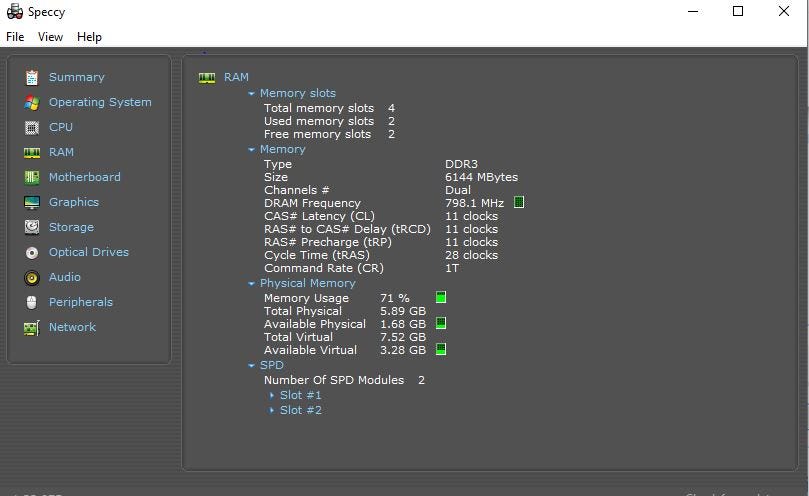Select the 'Total memory slots' row
809x496 pixels.
tap(329, 108)
